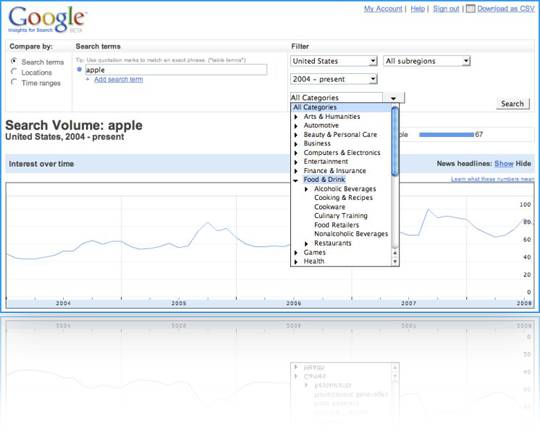Screen dimensions: 540x438
Task: Expand the Beauty & Personal Care arrow
Action: [296, 135]
